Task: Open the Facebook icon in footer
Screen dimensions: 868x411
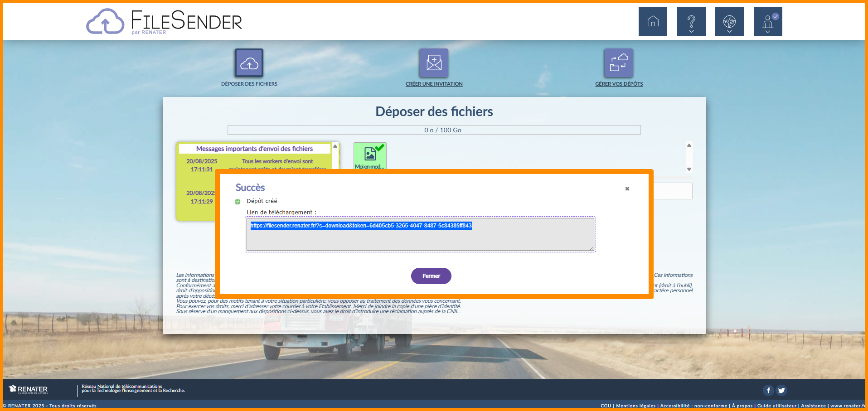Action: point(768,390)
